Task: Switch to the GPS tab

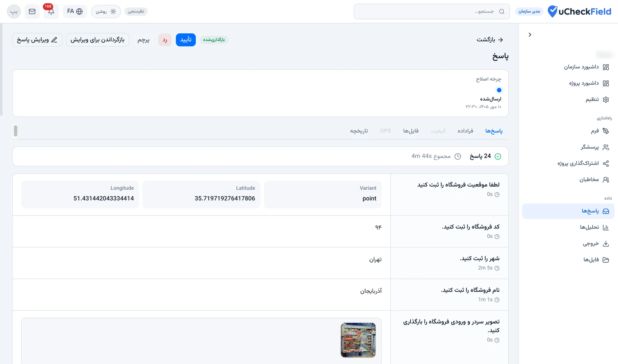Action: pos(385,131)
